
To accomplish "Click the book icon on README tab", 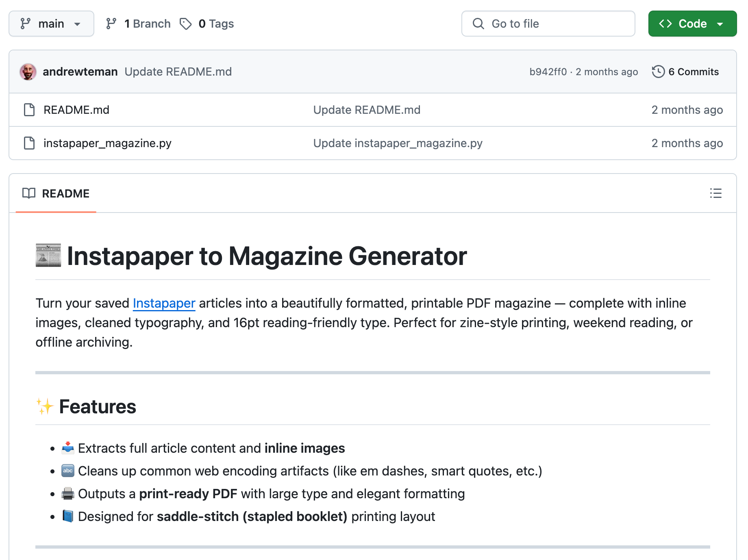I will 29,193.
